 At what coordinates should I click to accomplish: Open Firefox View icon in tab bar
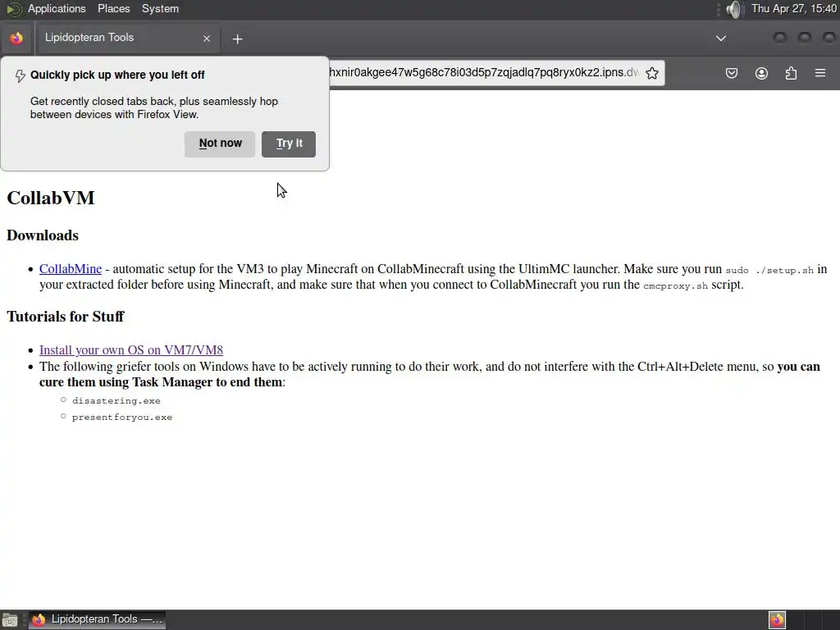pos(16,38)
